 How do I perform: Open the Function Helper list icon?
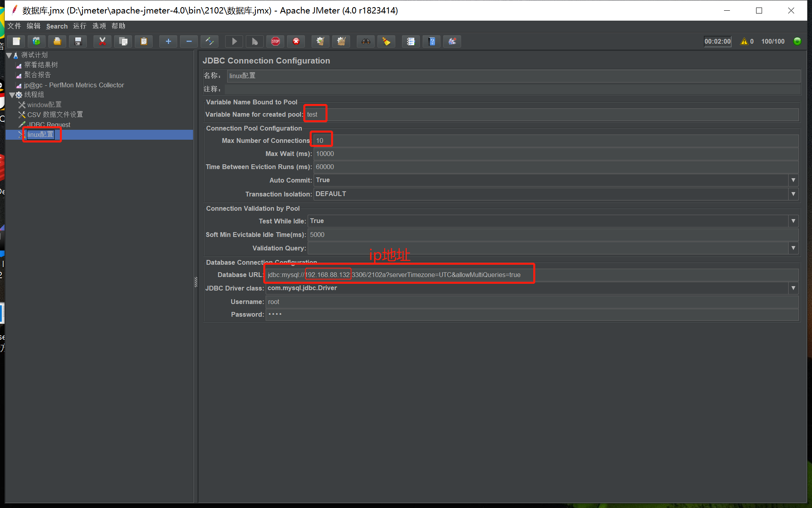click(x=411, y=41)
